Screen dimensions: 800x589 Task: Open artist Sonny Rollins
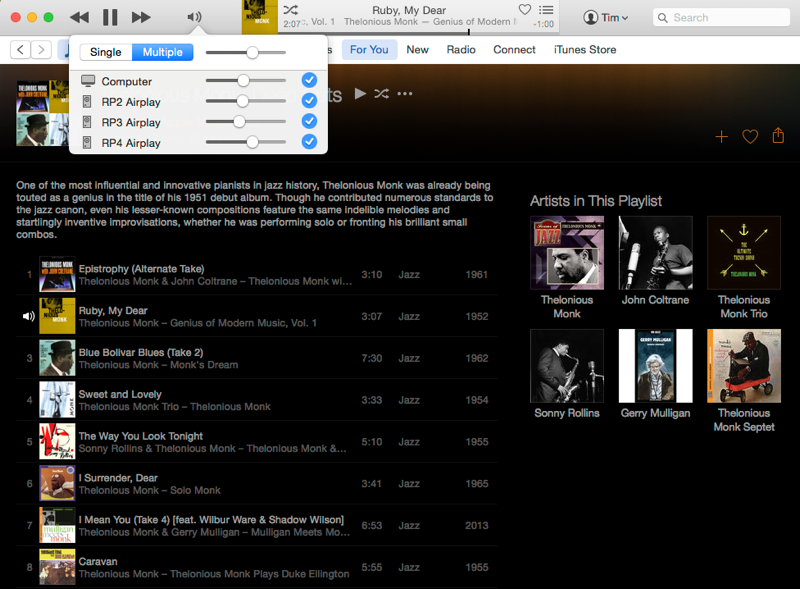tap(567, 374)
